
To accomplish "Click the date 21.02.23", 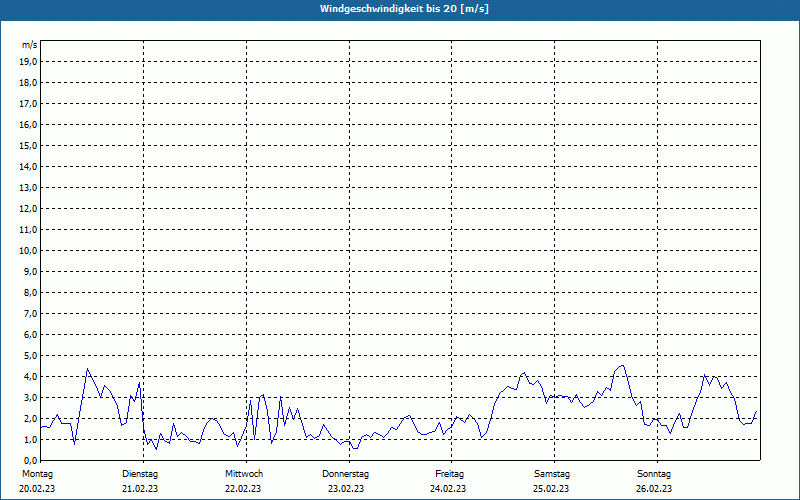I will (140, 489).
